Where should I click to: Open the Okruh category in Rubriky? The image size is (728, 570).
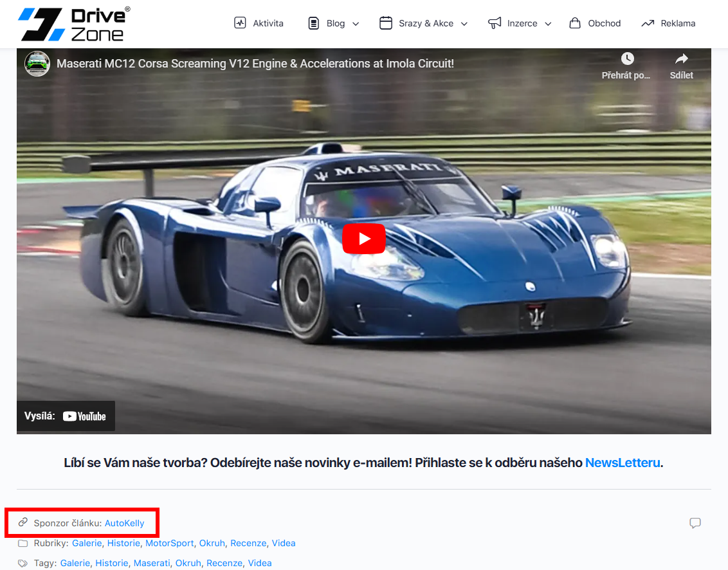212,543
